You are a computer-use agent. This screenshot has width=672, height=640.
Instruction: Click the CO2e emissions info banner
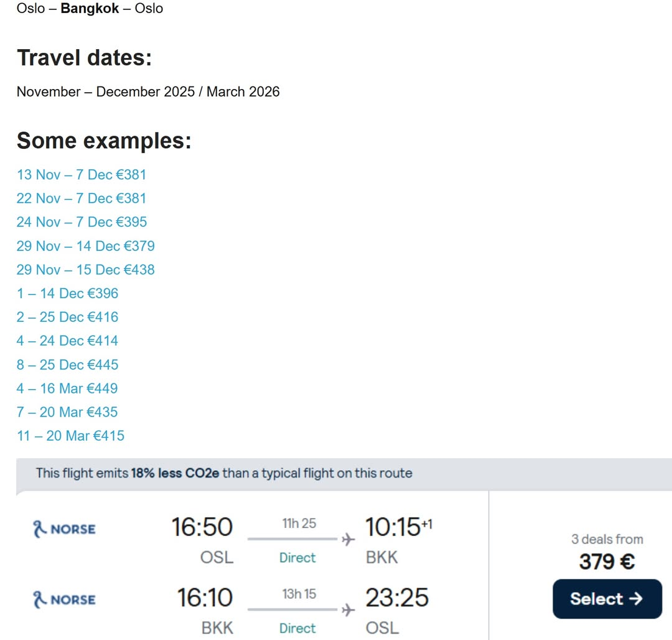(224, 473)
